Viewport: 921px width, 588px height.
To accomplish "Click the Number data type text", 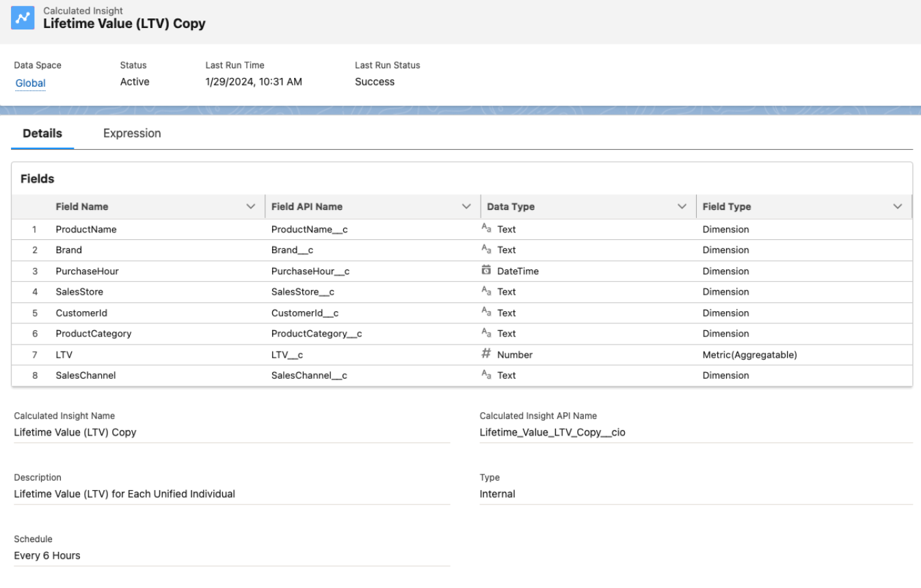I will point(515,354).
